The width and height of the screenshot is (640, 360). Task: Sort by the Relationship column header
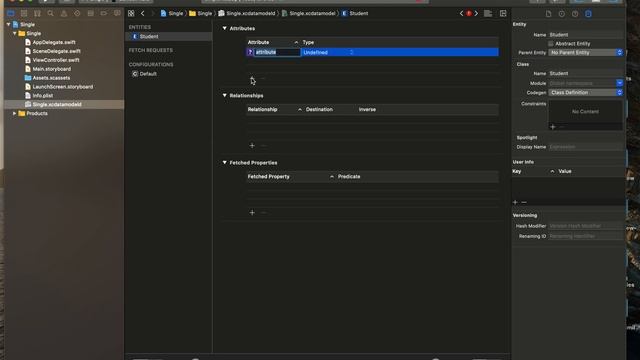[274, 109]
